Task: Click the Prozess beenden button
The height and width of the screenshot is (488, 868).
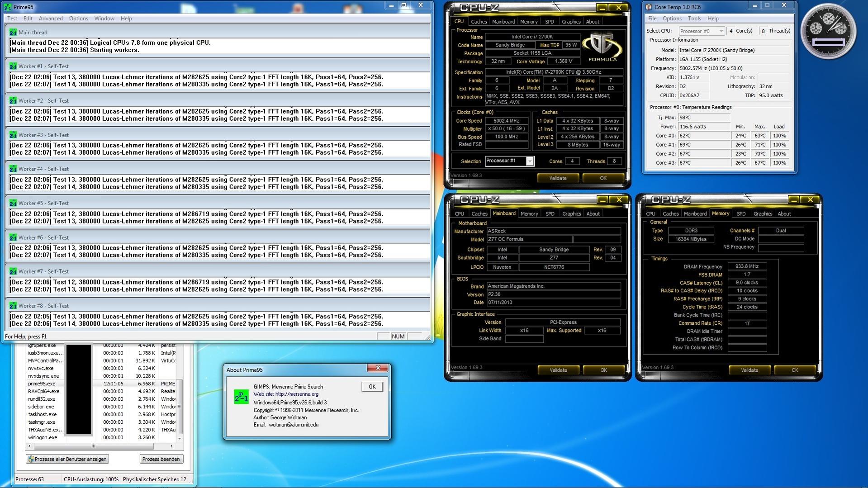Action: point(161,459)
